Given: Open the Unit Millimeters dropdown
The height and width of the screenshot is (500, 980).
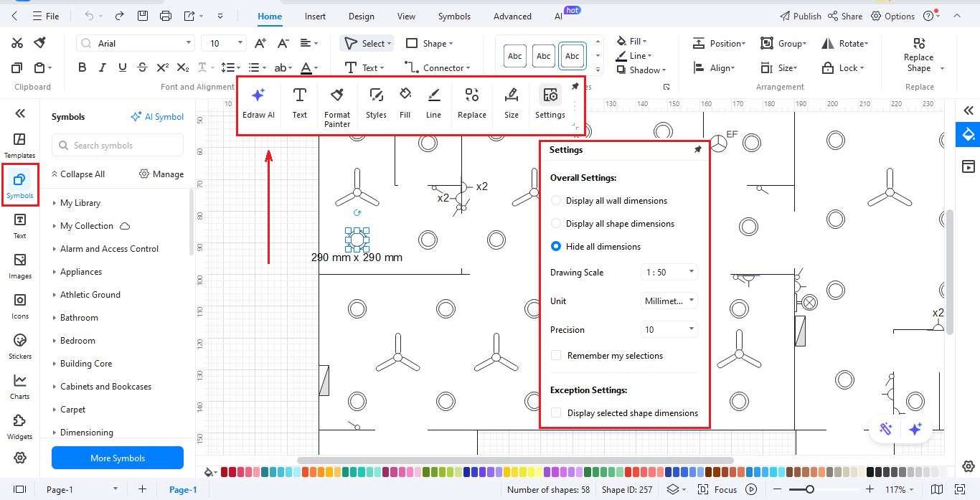Looking at the screenshot, I should [669, 301].
